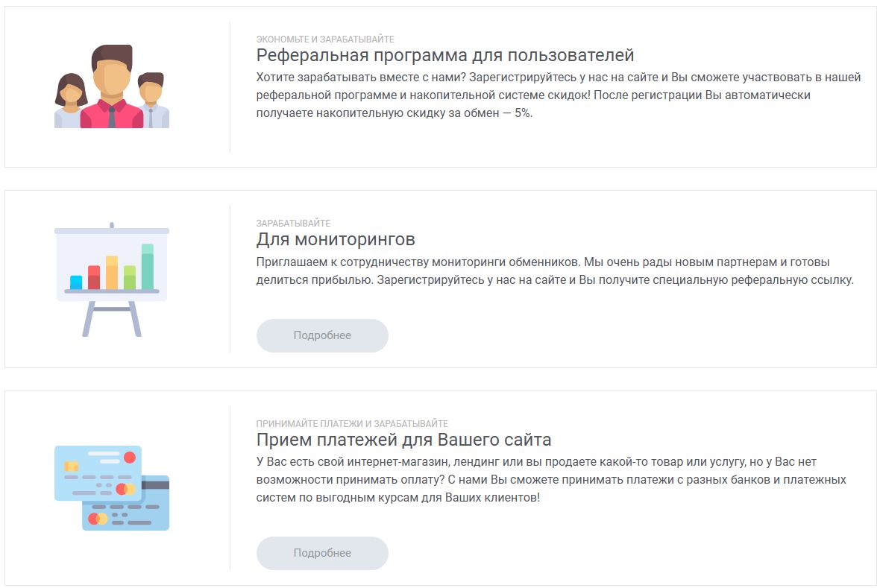Open the Реферальная программа для пользователей heading
Image resolution: width=880 pixels, height=588 pixels.
(x=444, y=55)
